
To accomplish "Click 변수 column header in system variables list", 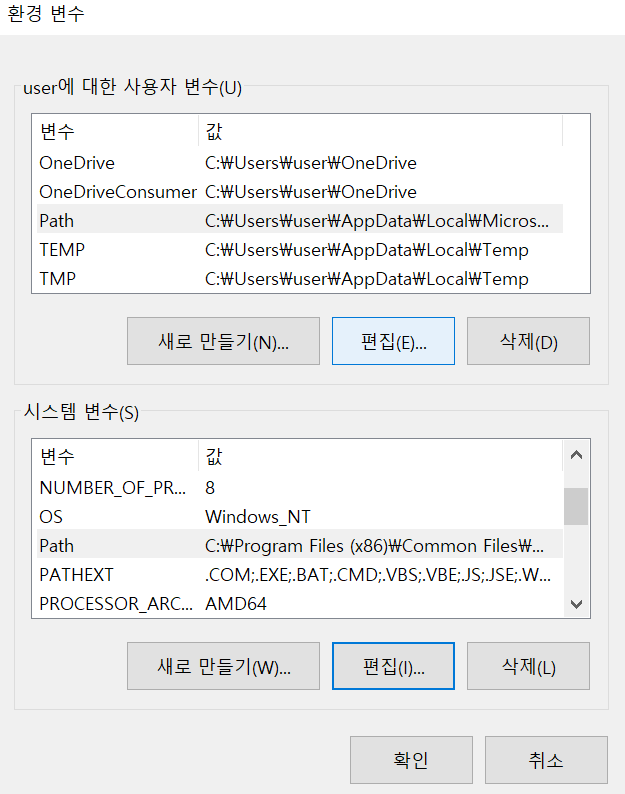I will tap(117, 456).
